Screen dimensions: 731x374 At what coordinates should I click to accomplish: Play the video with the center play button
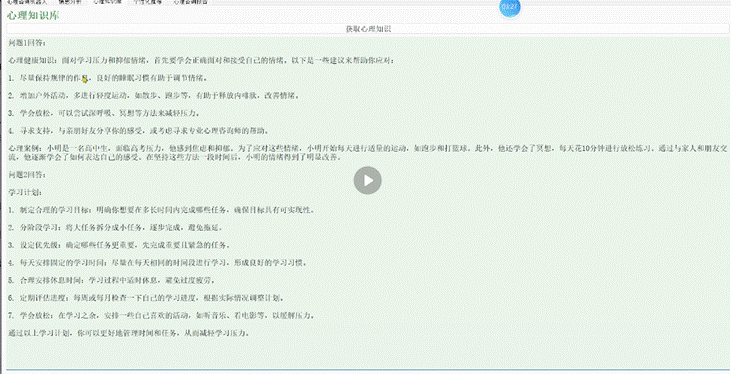tap(367, 180)
